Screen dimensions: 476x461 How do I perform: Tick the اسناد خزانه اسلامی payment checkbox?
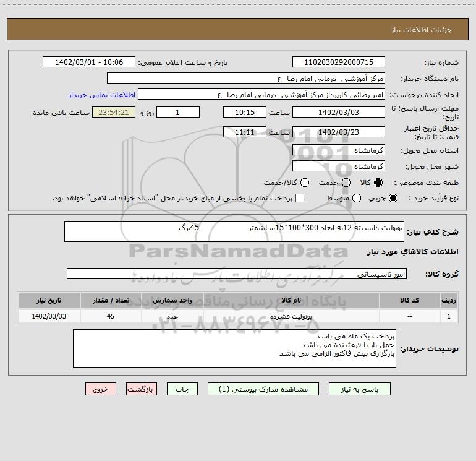(300, 198)
